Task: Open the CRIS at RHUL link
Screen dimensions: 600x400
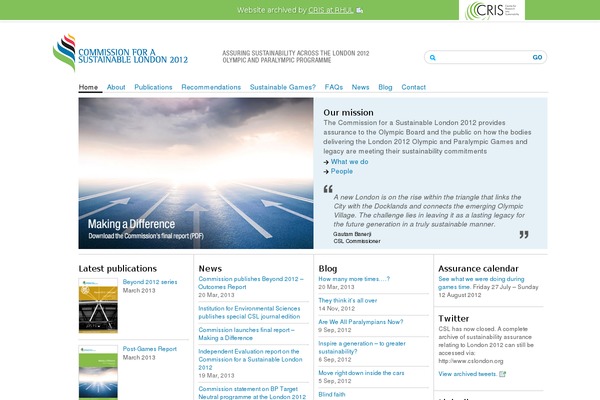Action: coord(330,10)
